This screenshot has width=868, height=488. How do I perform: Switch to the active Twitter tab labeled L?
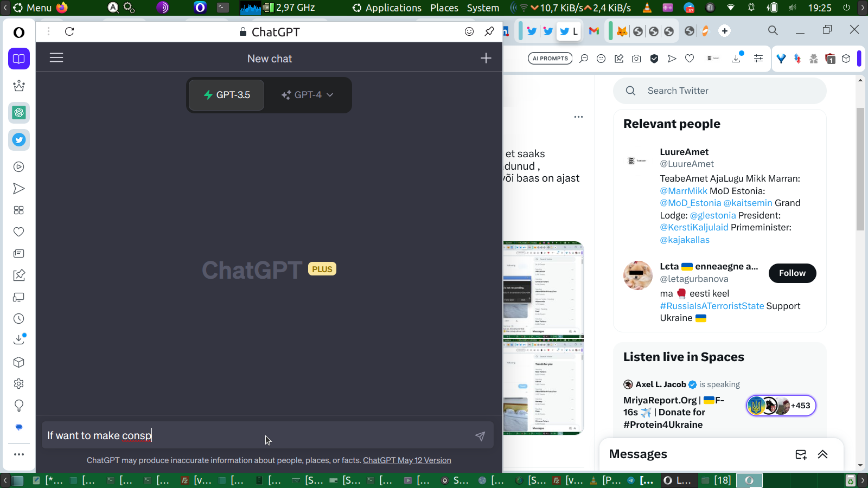(569, 31)
